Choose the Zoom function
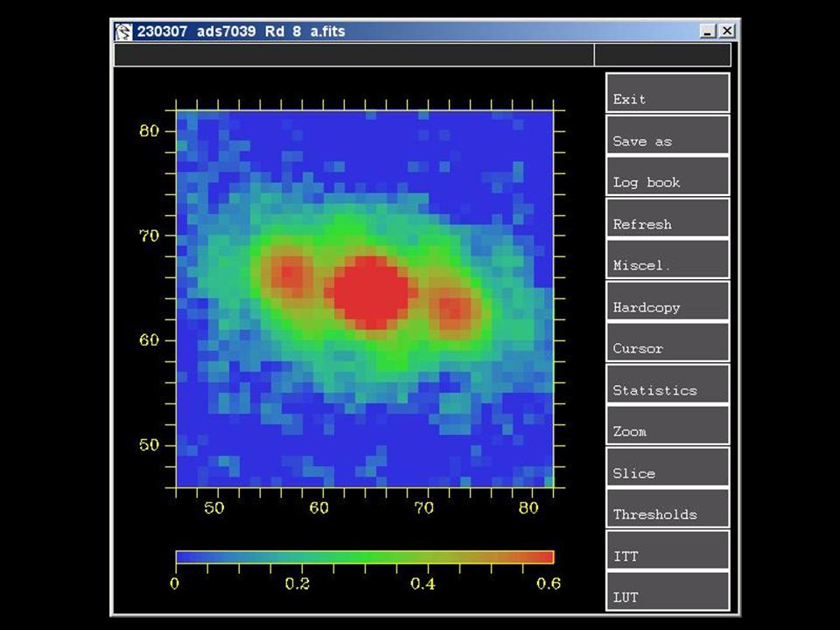 tap(667, 425)
